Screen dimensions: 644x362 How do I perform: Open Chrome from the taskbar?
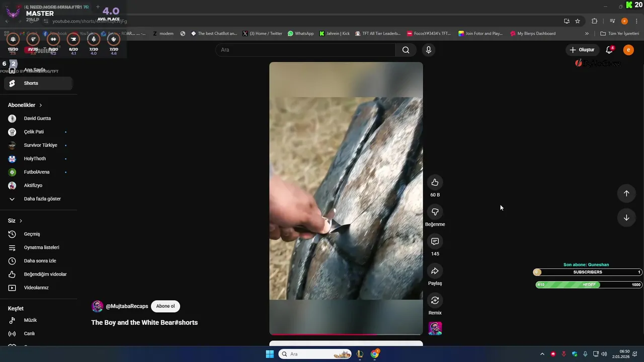[x=375, y=354]
